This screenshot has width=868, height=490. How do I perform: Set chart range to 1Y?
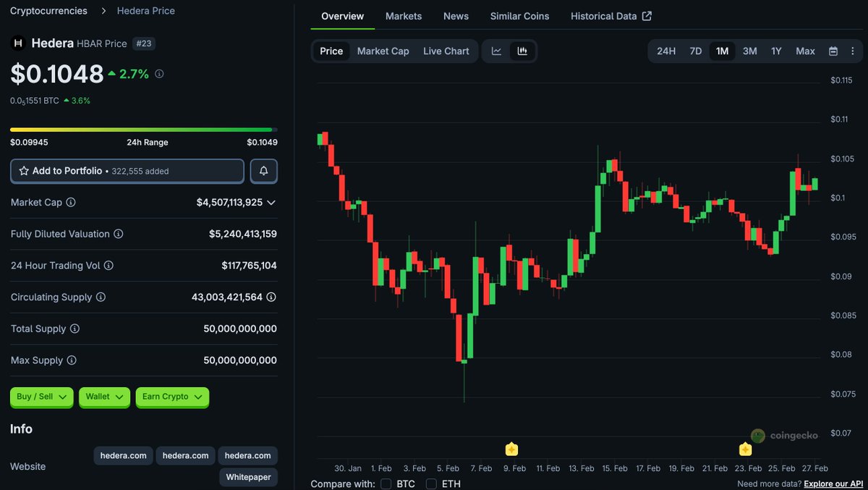(776, 51)
